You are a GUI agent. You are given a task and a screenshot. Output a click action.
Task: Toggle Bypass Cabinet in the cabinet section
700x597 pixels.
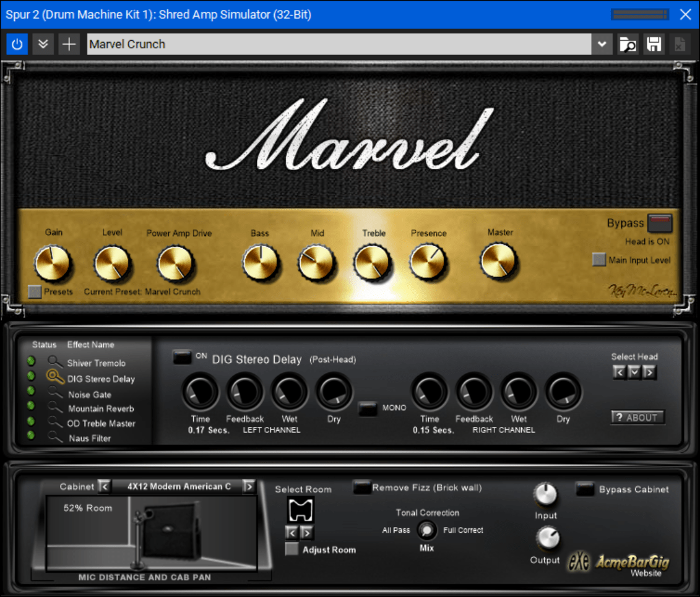(x=584, y=489)
